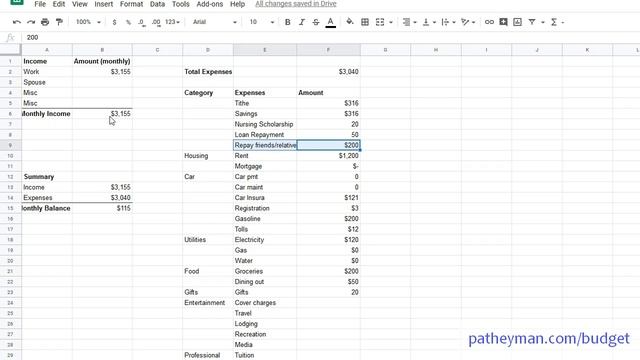Open horizontal align dropdown
This screenshot has height=360, width=640.
(x=409, y=22)
